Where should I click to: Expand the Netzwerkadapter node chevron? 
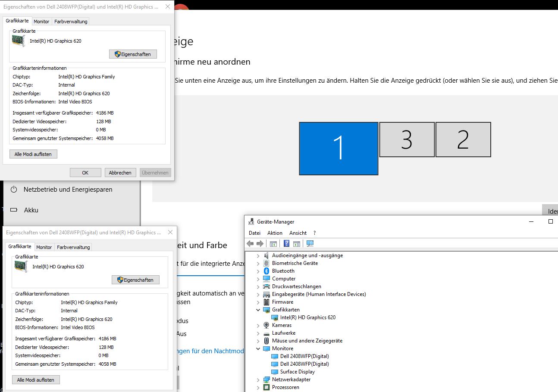(258, 380)
